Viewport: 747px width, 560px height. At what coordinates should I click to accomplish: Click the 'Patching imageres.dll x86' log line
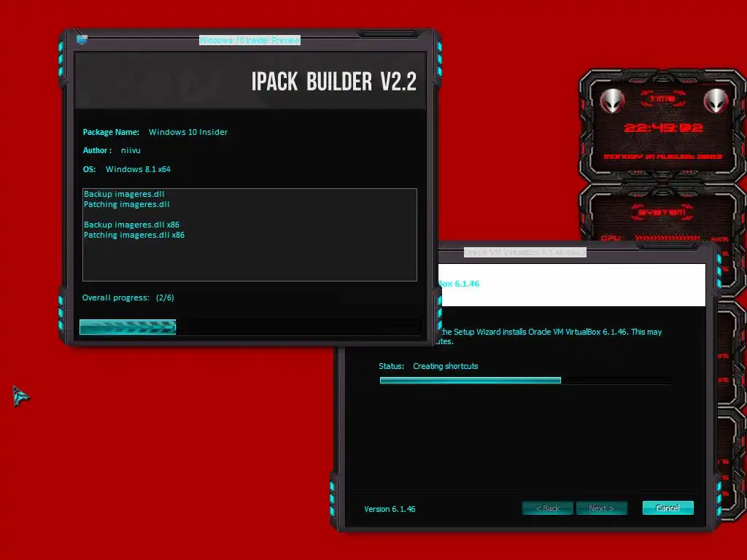pyautogui.click(x=134, y=235)
